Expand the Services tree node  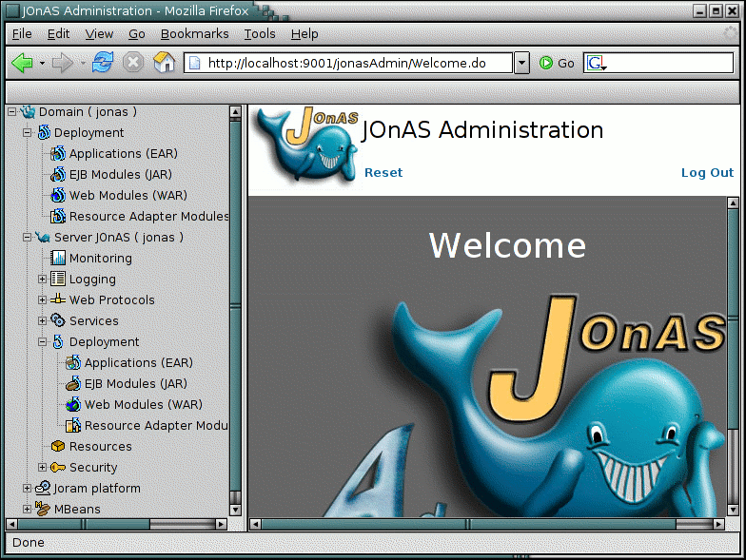tap(42, 321)
